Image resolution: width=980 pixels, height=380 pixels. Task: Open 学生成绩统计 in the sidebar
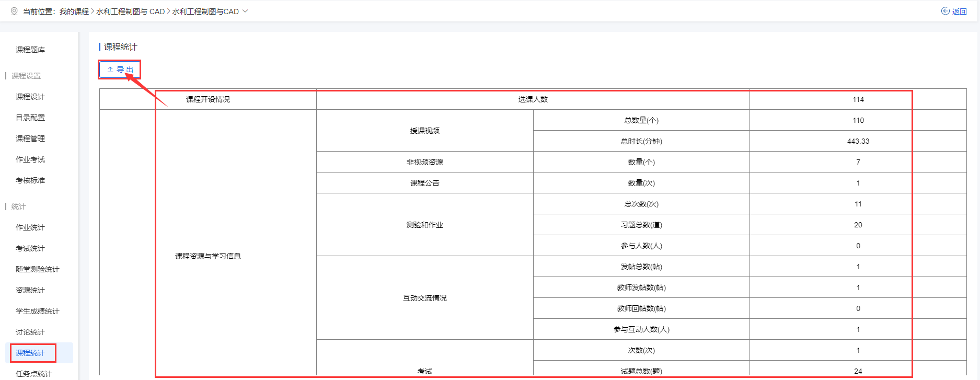pos(38,311)
